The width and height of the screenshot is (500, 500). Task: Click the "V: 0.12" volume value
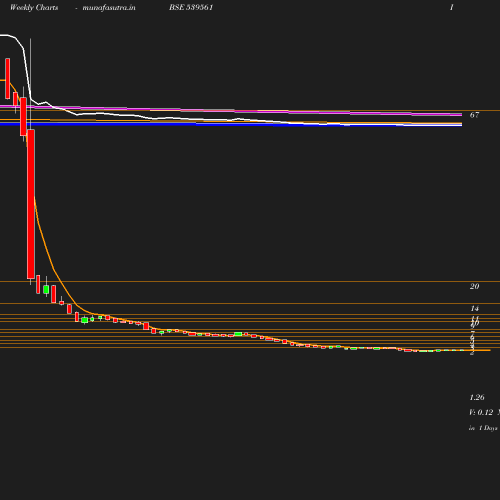click(x=481, y=412)
